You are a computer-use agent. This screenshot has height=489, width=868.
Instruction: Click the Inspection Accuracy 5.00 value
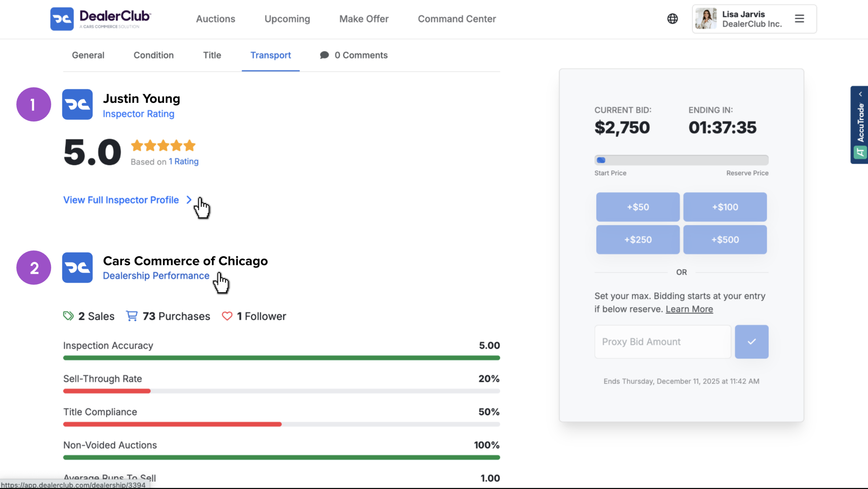tap(489, 345)
